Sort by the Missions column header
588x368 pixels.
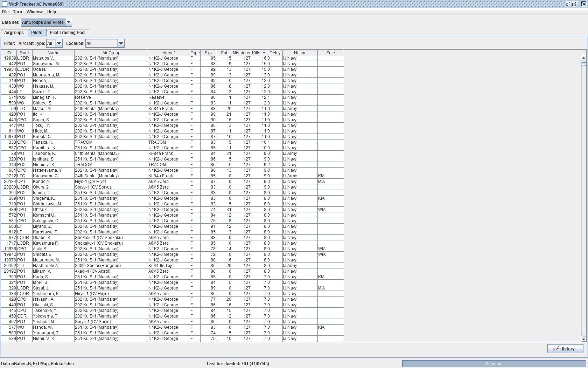coord(241,53)
